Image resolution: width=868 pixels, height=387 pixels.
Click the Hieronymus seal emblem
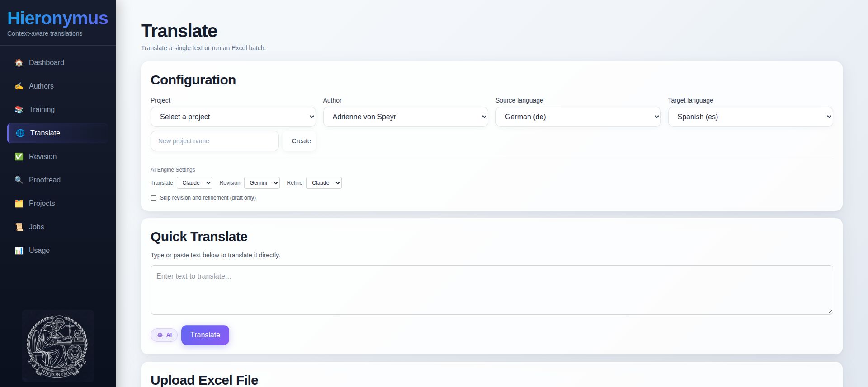pyautogui.click(x=57, y=346)
